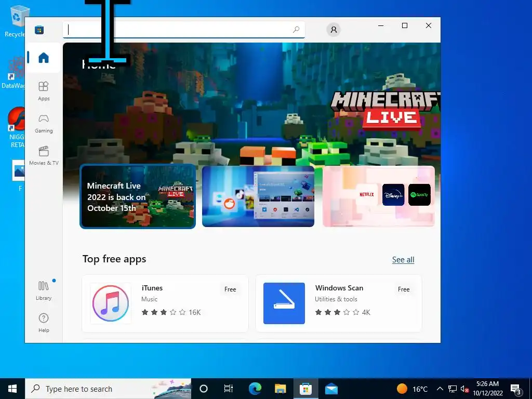Open the network status tray icon
This screenshot has height=399, width=532.
[453, 389]
